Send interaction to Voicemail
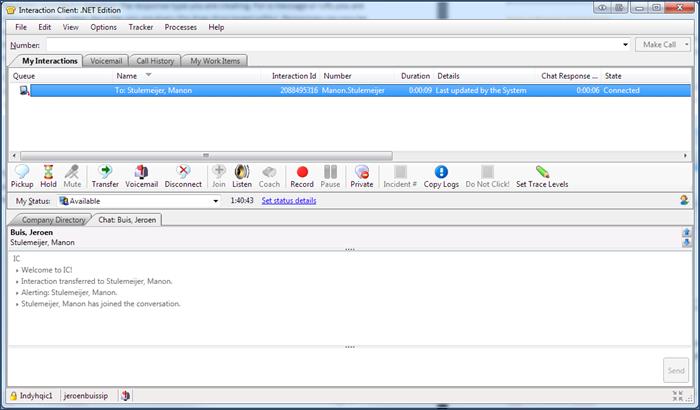This screenshot has width=700, height=410. pos(141,176)
